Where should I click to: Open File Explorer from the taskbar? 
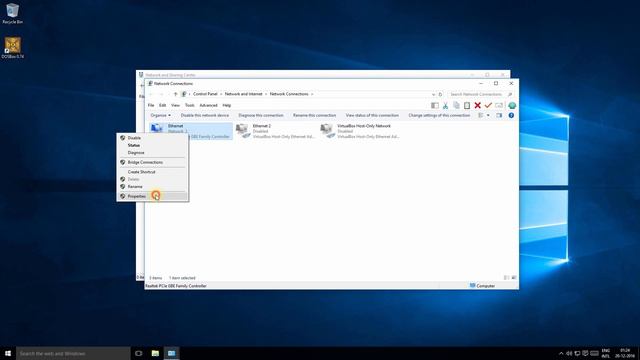[x=155, y=353]
